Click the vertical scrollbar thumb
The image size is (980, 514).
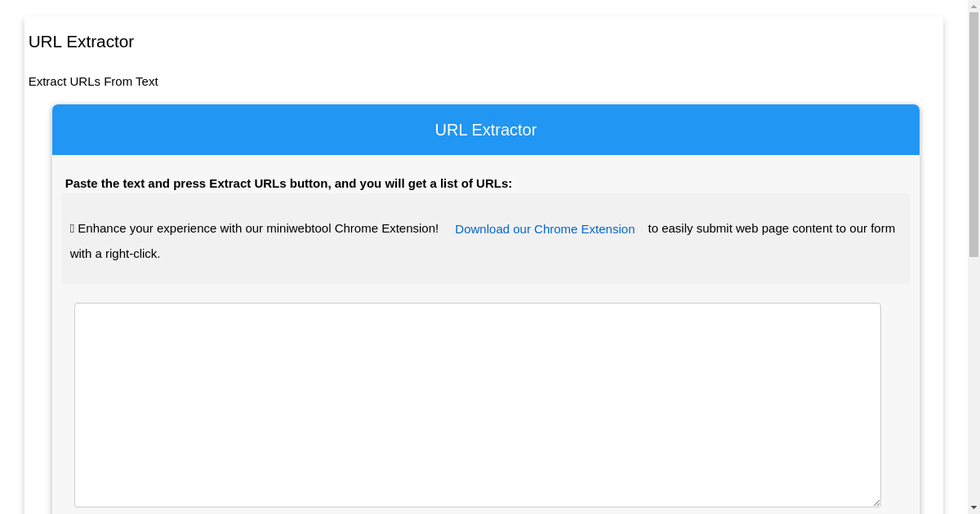974,131
